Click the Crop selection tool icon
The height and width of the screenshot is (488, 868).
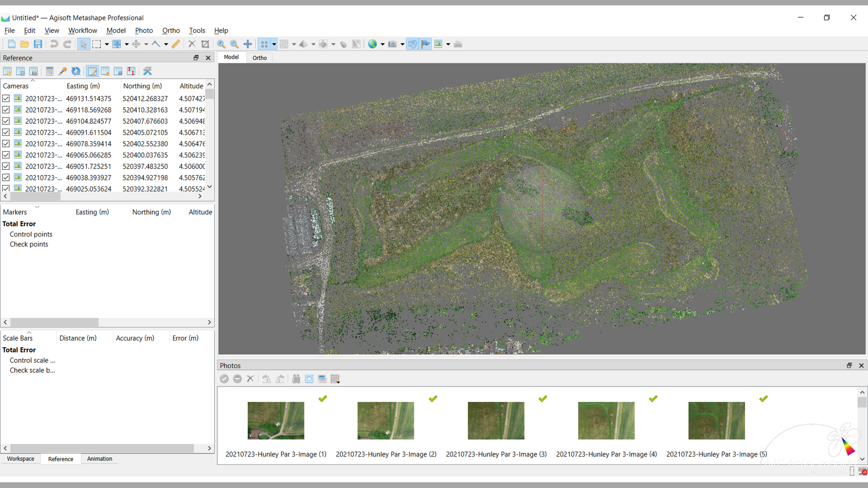(205, 44)
